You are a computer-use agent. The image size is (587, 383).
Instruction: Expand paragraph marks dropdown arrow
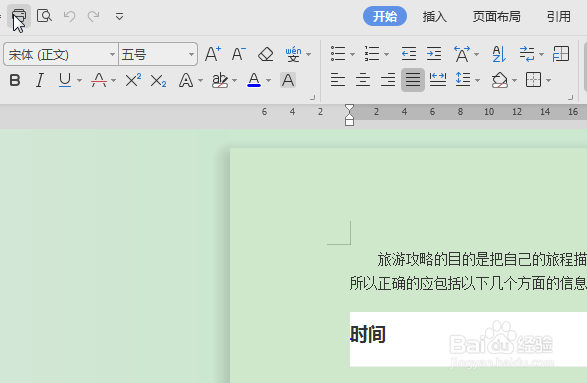click(x=541, y=55)
